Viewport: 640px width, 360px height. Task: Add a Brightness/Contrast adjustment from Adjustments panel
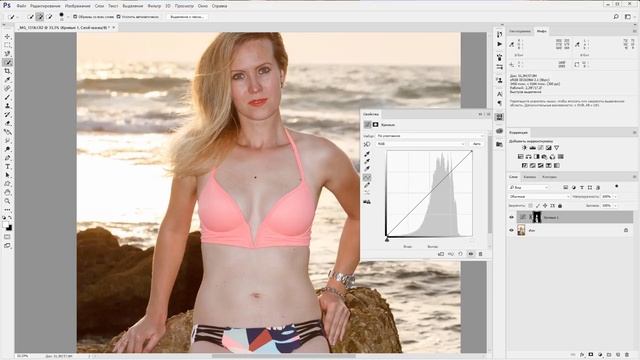pos(524,148)
